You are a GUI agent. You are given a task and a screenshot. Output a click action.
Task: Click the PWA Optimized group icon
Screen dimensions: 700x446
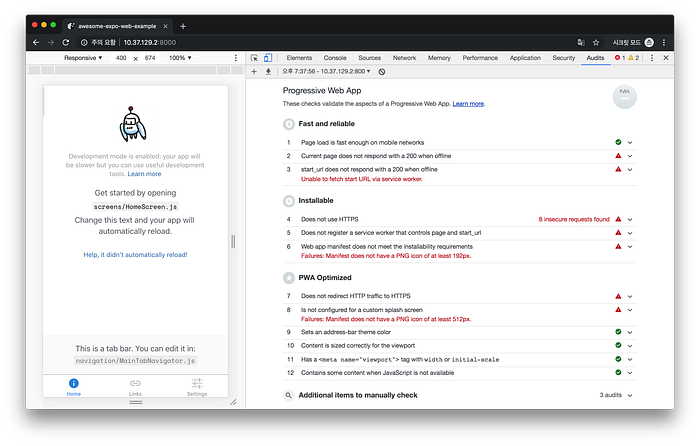point(289,278)
